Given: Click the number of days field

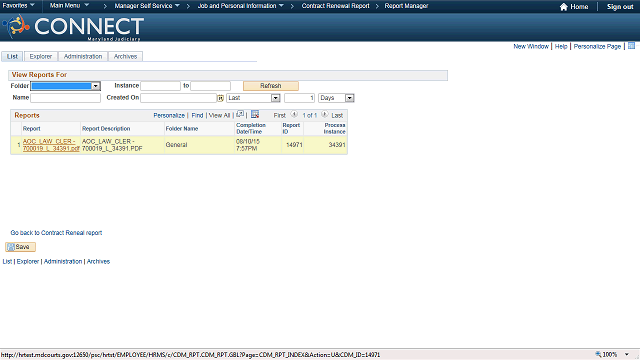Looking at the screenshot, I should tap(300, 98).
